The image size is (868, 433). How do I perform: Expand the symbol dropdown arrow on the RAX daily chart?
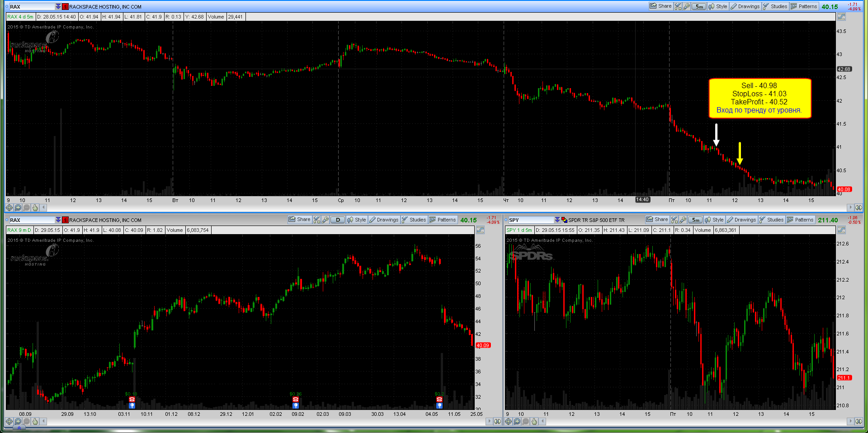(x=58, y=220)
